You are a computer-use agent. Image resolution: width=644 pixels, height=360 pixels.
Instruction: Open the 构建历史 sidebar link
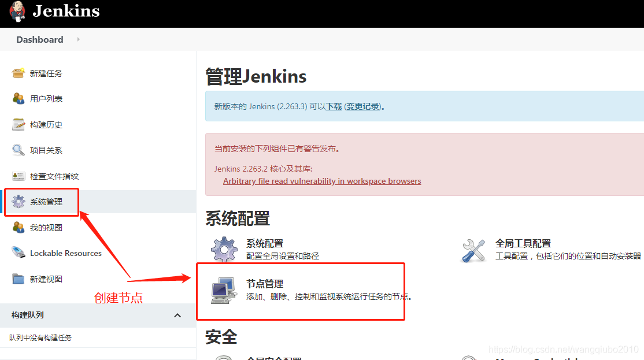click(46, 125)
